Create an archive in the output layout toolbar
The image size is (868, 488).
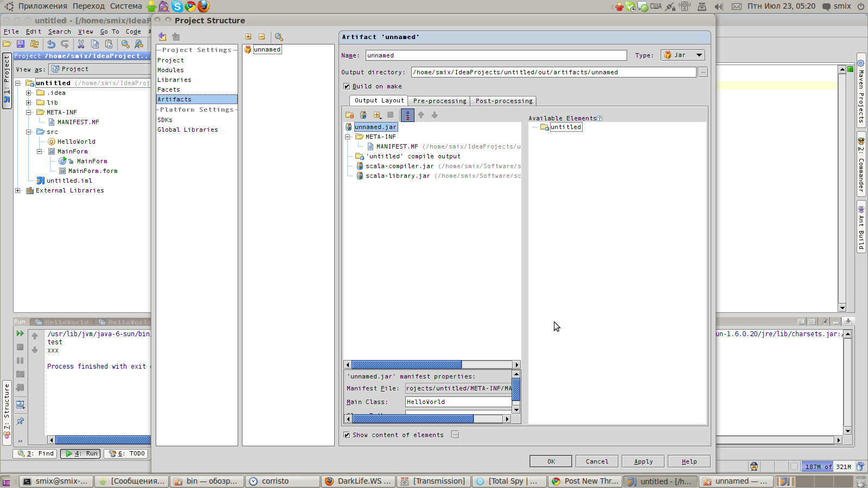click(x=362, y=115)
